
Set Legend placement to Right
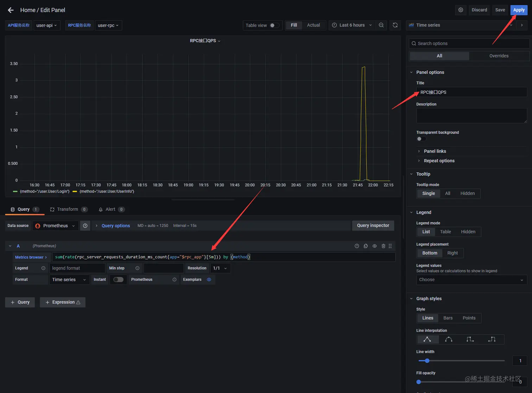452,253
